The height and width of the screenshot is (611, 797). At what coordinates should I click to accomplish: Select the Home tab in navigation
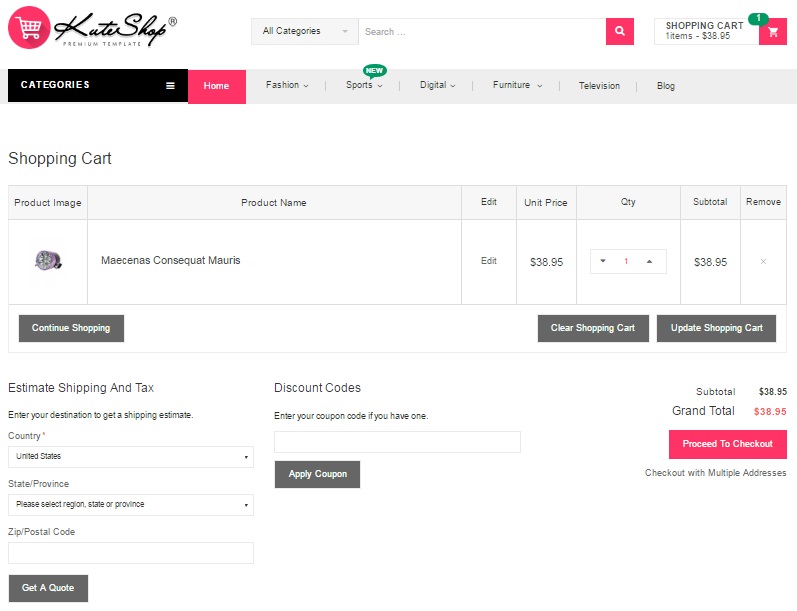click(216, 86)
